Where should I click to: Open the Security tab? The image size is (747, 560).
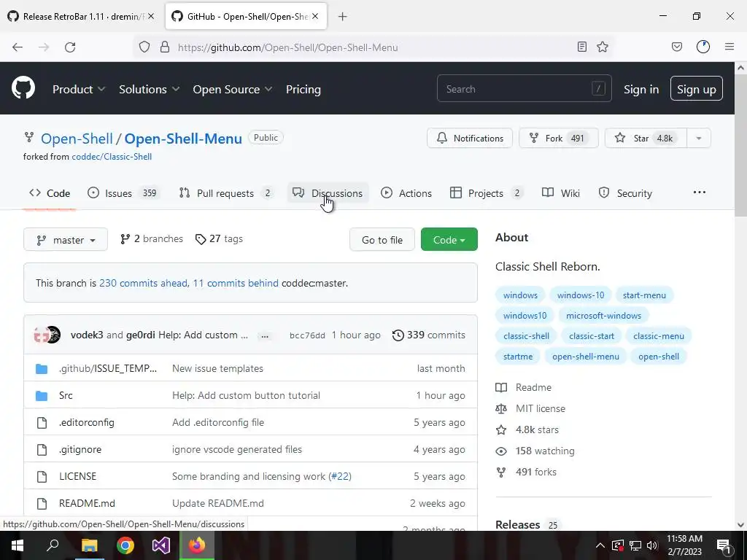(x=625, y=192)
